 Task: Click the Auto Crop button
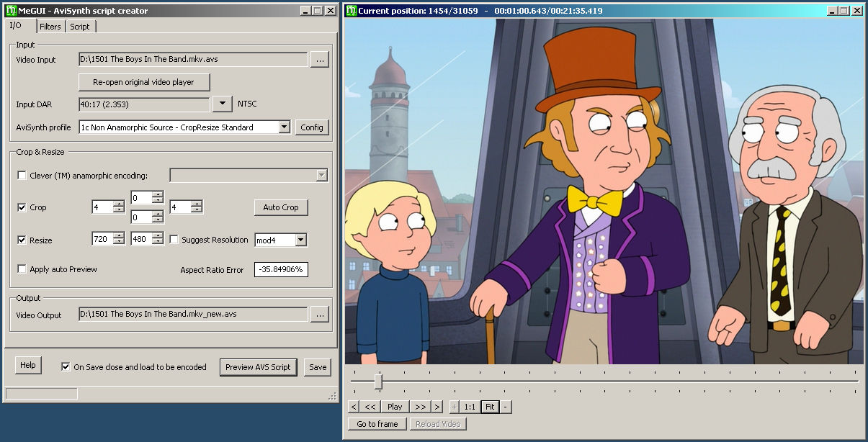tap(281, 207)
